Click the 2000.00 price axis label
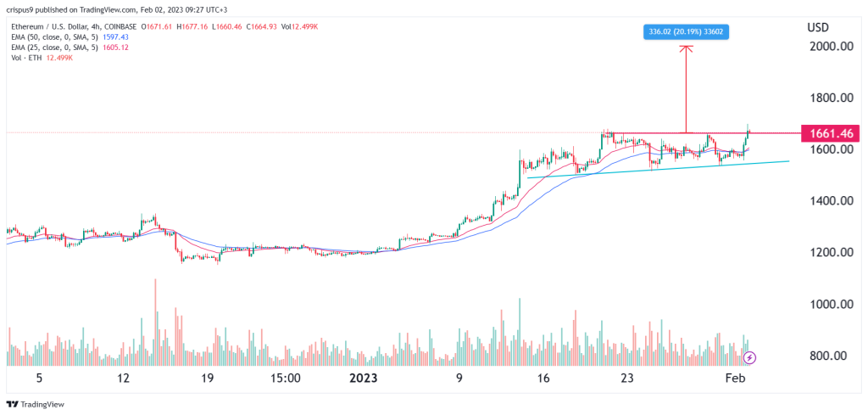 coord(829,46)
